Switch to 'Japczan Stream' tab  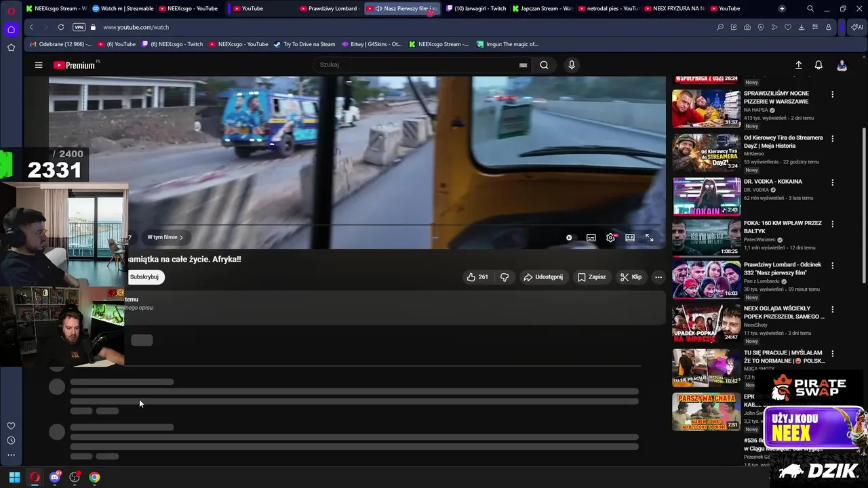[542, 9]
